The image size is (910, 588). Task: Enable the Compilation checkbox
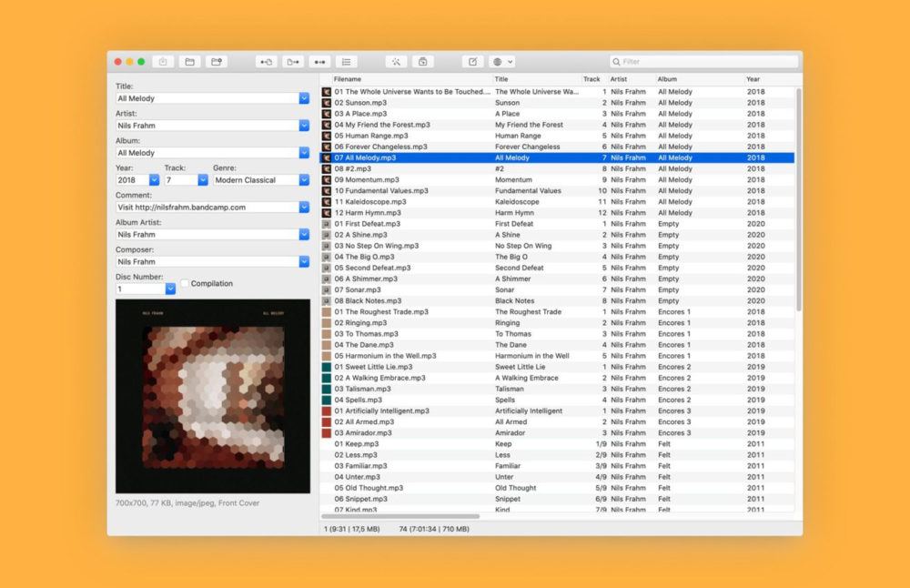(185, 284)
